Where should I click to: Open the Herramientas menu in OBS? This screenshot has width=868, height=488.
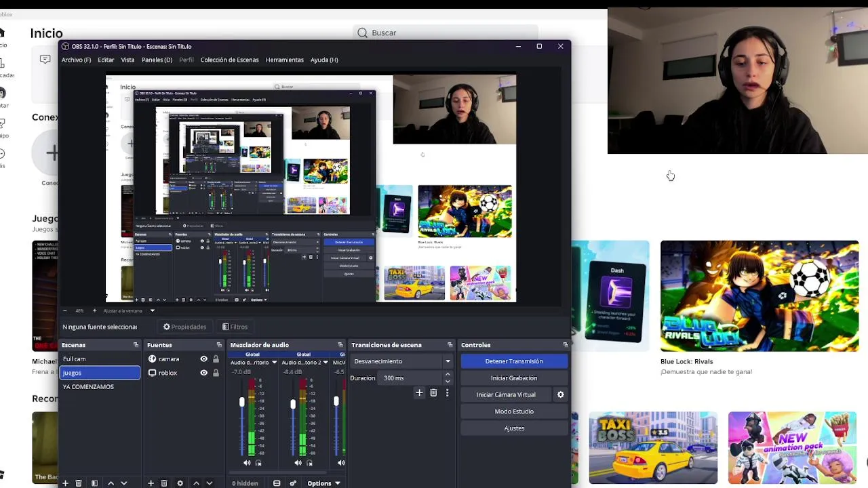tap(285, 60)
